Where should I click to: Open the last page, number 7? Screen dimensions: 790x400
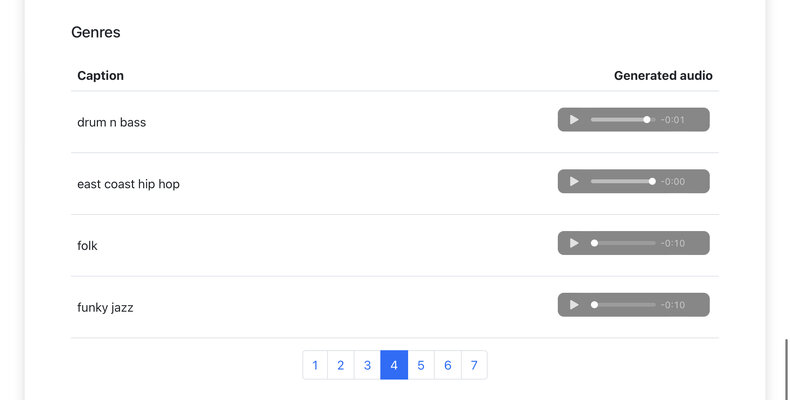coord(474,365)
